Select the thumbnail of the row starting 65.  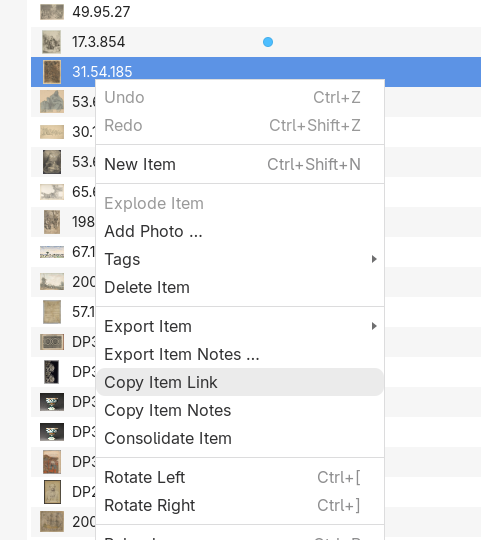[52, 192]
